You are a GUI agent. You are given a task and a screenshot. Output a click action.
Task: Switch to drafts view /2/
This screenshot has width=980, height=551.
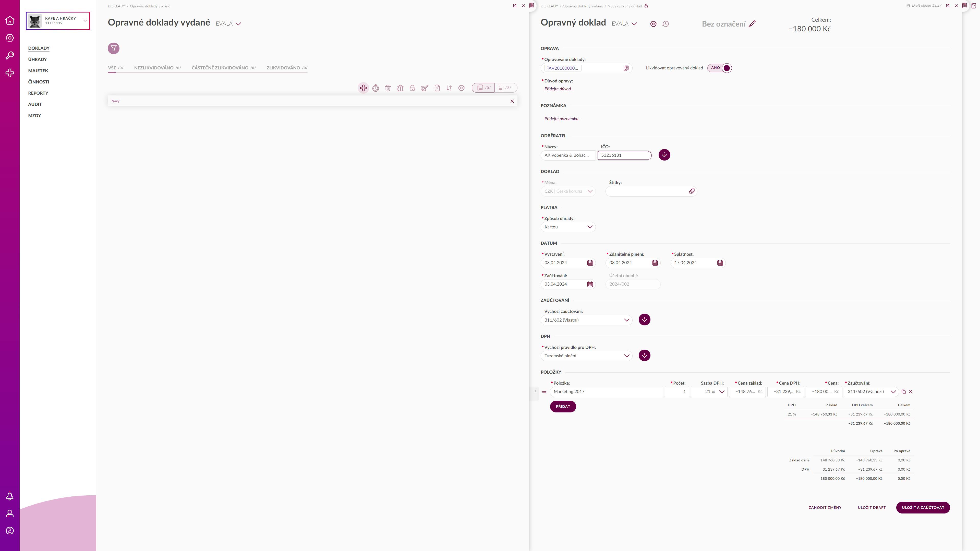coord(506,88)
